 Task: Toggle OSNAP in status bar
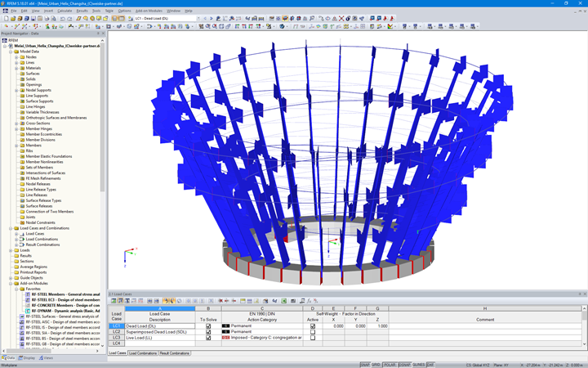click(404, 365)
